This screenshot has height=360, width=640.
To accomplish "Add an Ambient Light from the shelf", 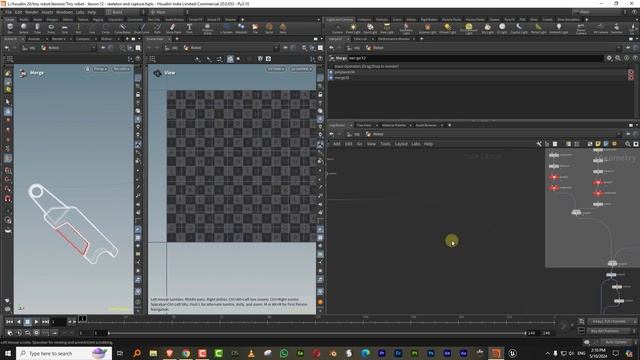I will (x=558, y=28).
